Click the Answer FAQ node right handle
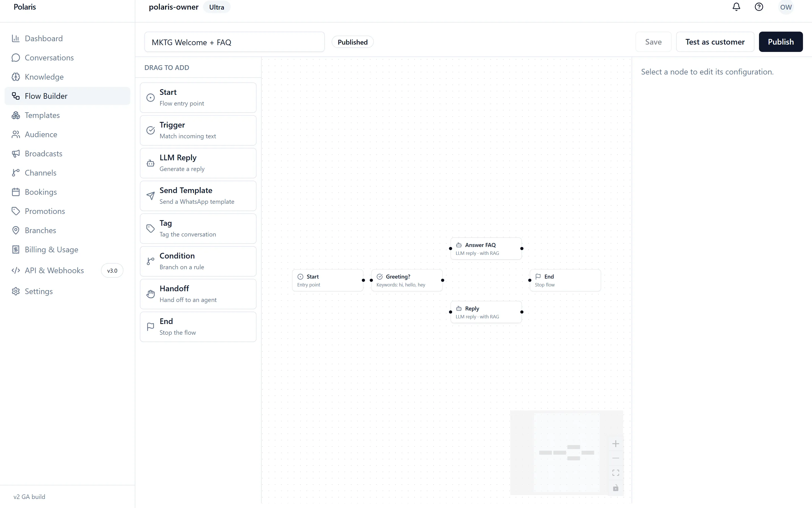The width and height of the screenshot is (812, 508). point(522,249)
